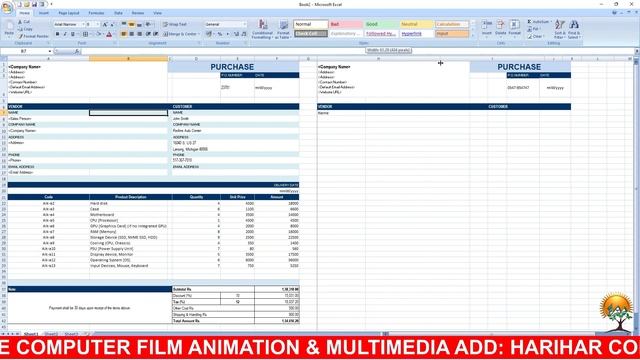Expand the Cell Styles gallery
Image resolution: width=640 pixels, height=360 pixels.
click(473, 36)
